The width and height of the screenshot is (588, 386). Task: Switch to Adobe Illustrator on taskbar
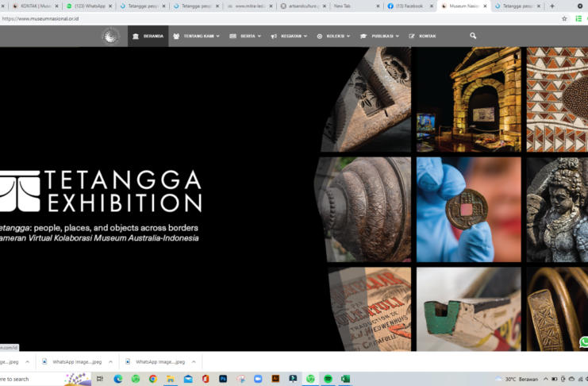pos(275,379)
